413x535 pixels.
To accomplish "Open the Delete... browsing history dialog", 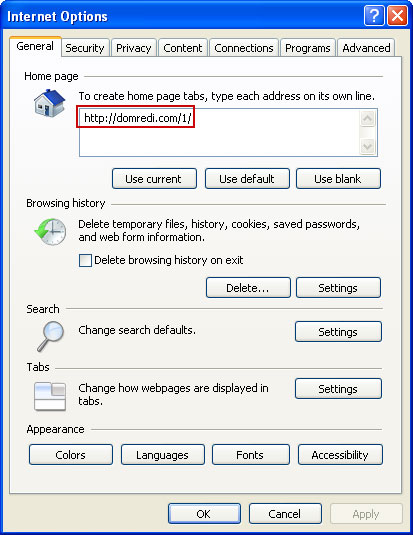I will 248,288.
